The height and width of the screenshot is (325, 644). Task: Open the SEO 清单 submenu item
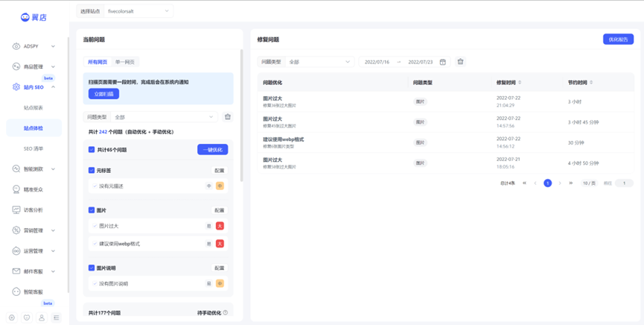pos(34,148)
